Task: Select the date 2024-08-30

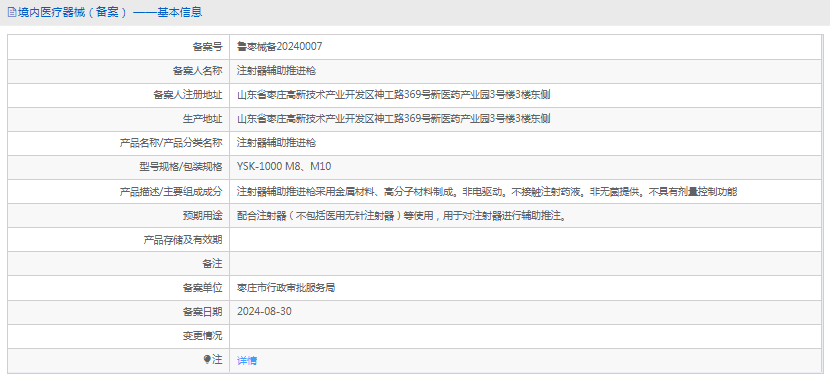Action: tap(264, 311)
